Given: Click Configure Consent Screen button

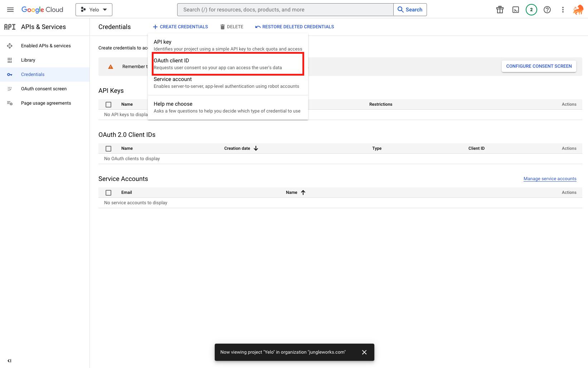Looking at the screenshot, I should [x=539, y=66].
